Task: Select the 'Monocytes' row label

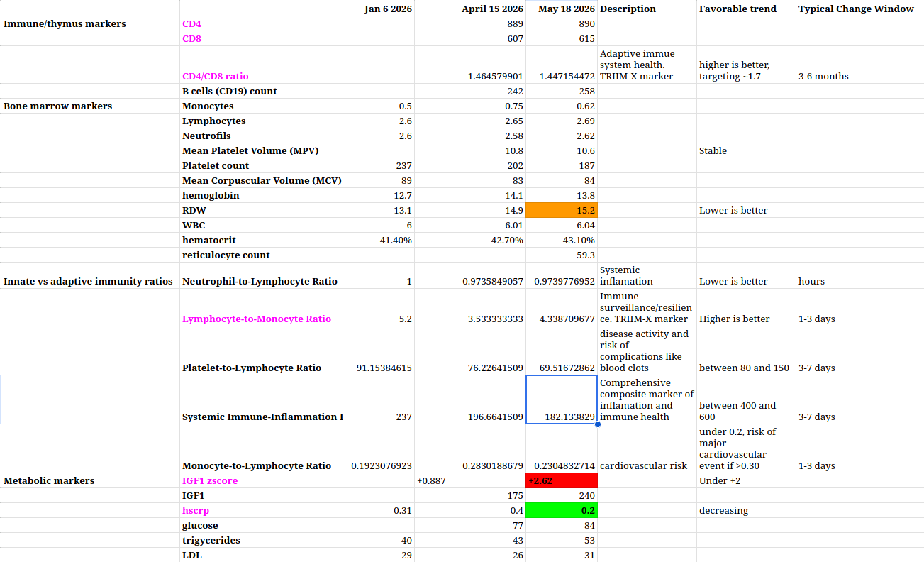Action: click(x=261, y=106)
